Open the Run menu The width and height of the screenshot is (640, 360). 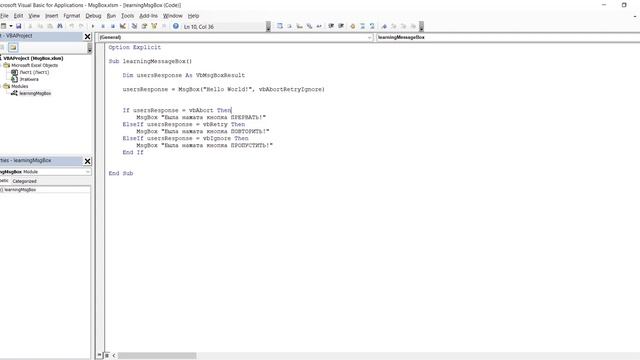point(111,16)
